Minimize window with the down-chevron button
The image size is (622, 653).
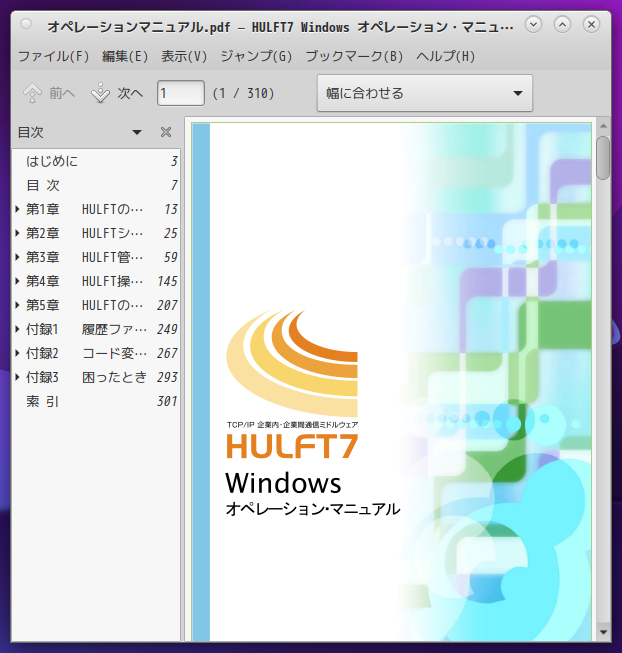533,25
